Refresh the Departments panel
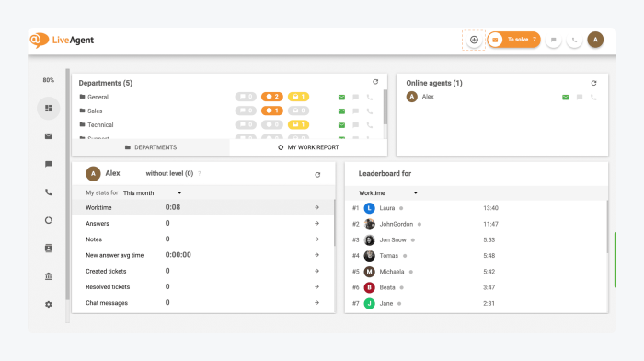This screenshot has height=361, width=644. (375, 82)
